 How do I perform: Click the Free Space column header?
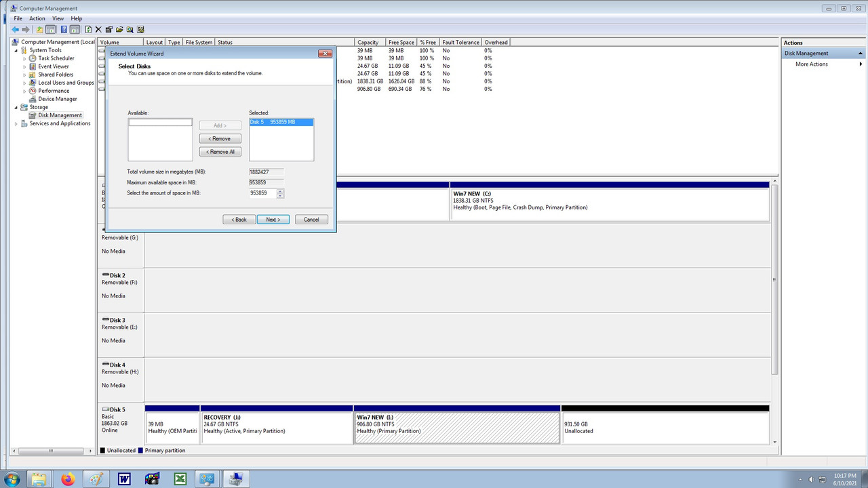pyautogui.click(x=401, y=42)
